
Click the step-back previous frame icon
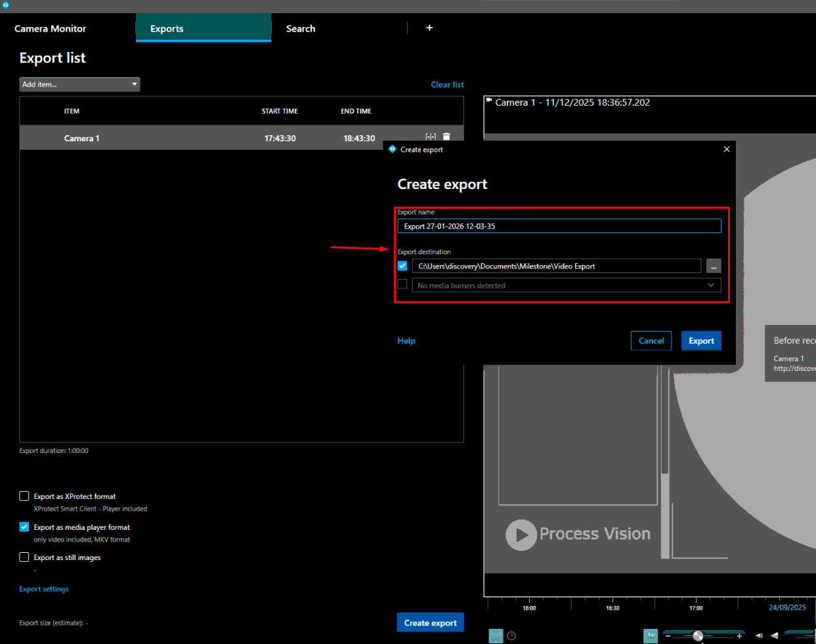click(759, 635)
